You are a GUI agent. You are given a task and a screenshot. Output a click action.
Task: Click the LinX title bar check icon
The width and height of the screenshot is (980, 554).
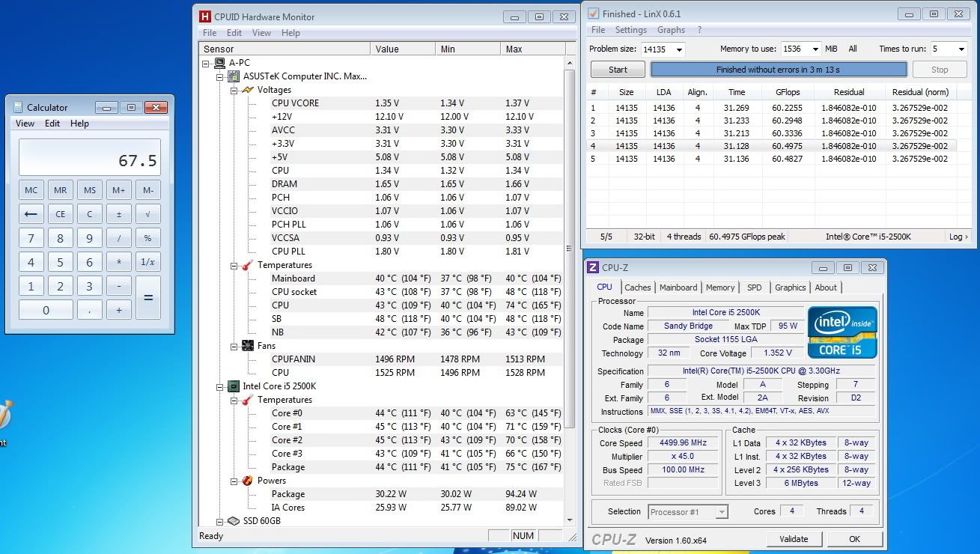(x=594, y=13)
